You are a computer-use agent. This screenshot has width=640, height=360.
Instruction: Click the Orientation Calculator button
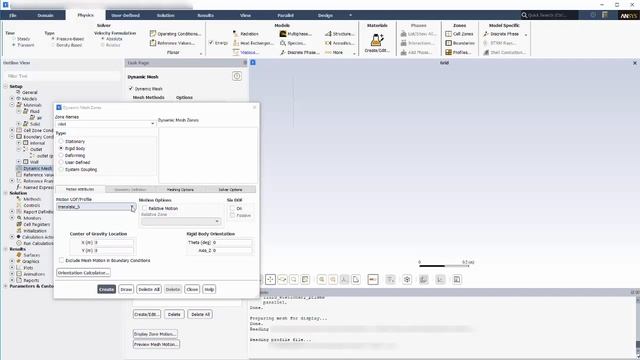tap(83, 272)
